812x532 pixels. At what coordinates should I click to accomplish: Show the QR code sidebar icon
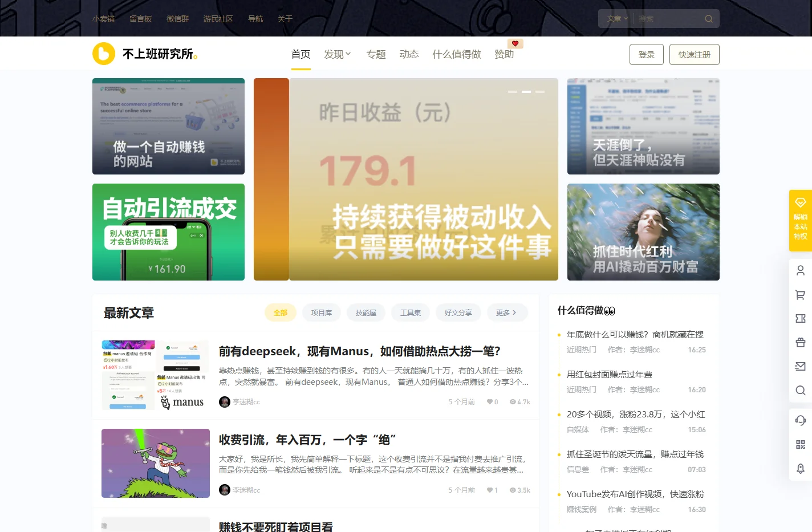[801, 444]
